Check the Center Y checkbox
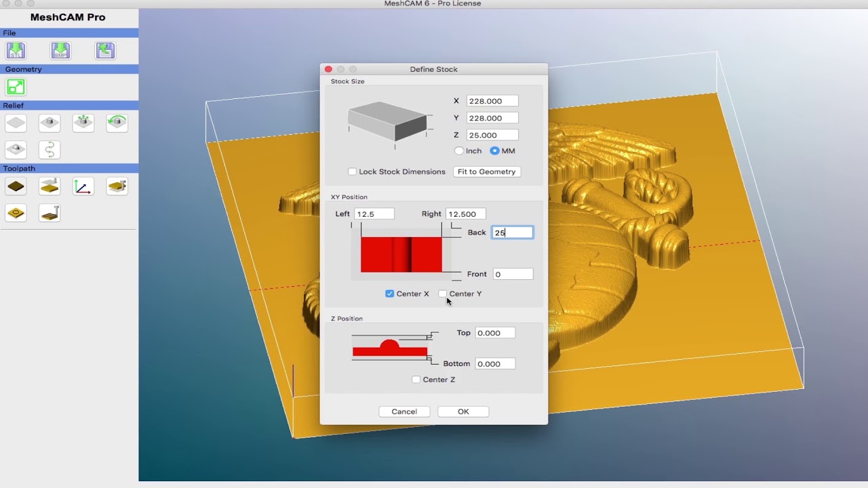The height and width of the screenshot is (488, 868). click(x=442, y=293)
